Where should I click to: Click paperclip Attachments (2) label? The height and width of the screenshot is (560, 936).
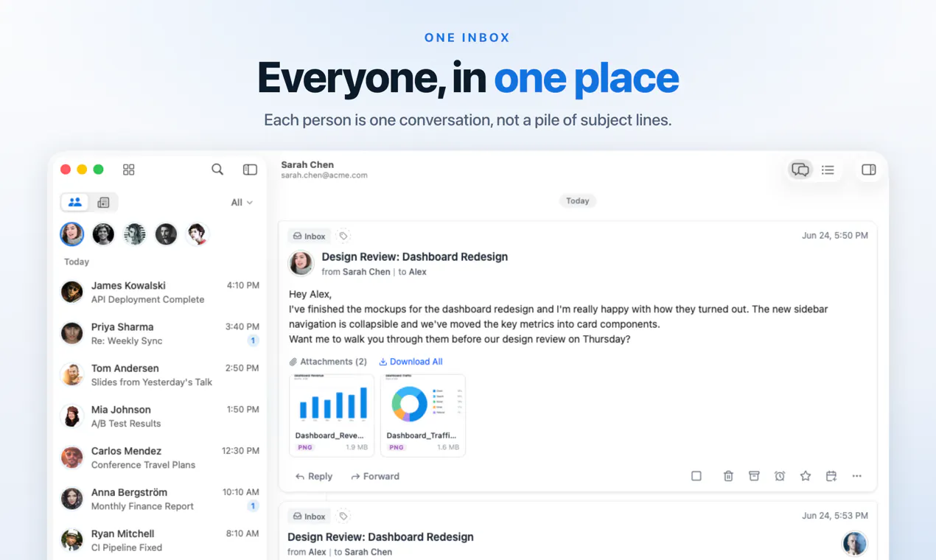(x=328, y=362)
